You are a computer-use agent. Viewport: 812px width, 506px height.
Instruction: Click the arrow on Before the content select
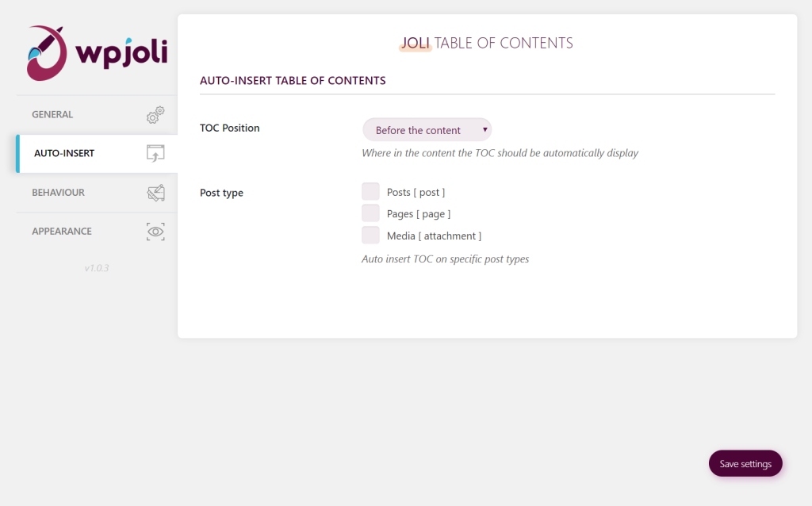(484, 129)
